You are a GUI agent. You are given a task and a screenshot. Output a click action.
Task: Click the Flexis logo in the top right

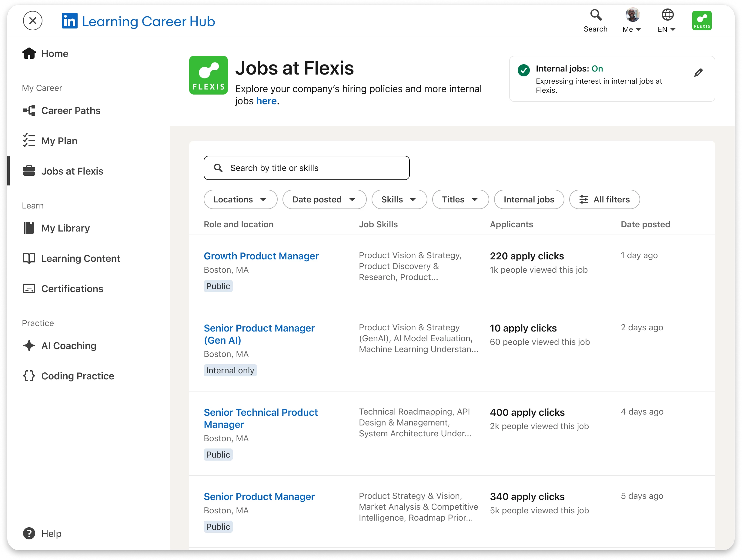click(x=701, y=21)
